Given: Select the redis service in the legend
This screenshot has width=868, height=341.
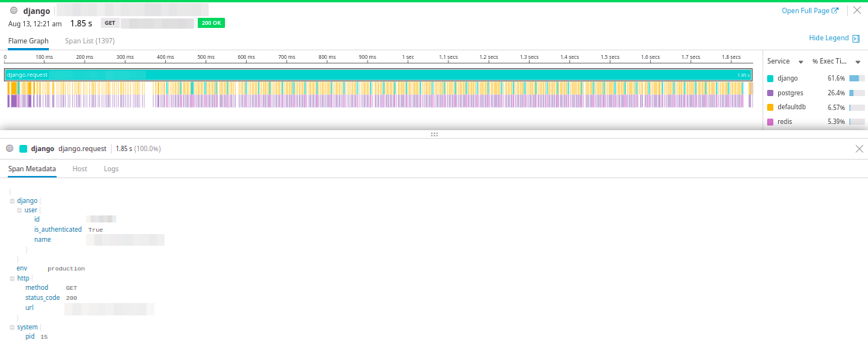Looking at the screenshot, I should [x=785, y=122].
